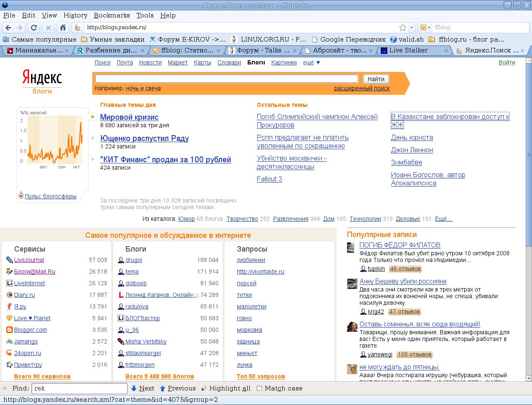Click the Find Previous up-arrow icon
Image resolution: width=532 pixels, height=405 pixels.
(x=163, y=388)
